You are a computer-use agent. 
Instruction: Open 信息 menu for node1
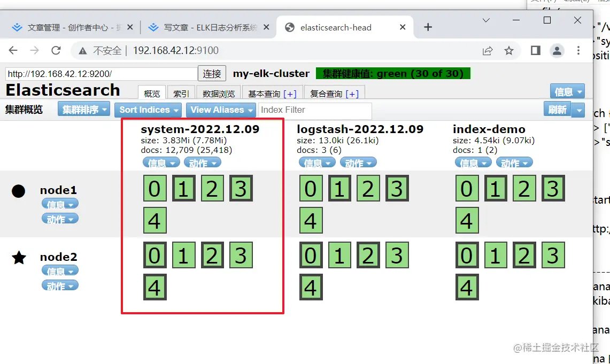pyautogui.click(x=60, y=204)
